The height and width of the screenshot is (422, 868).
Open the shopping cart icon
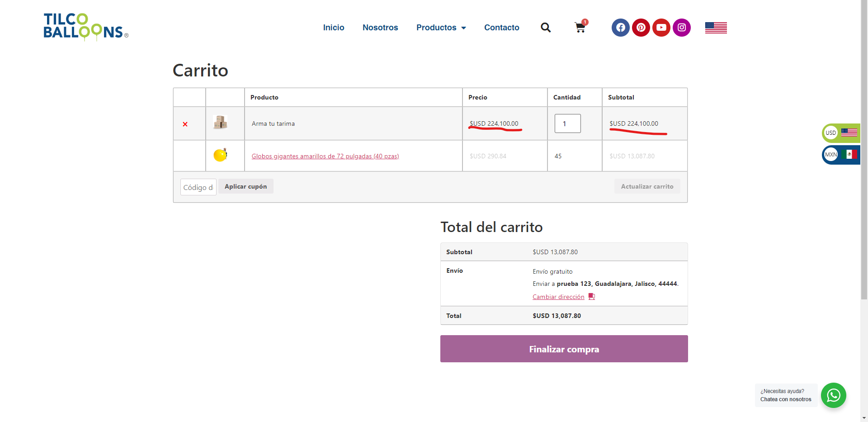click(x=580, y=28)
